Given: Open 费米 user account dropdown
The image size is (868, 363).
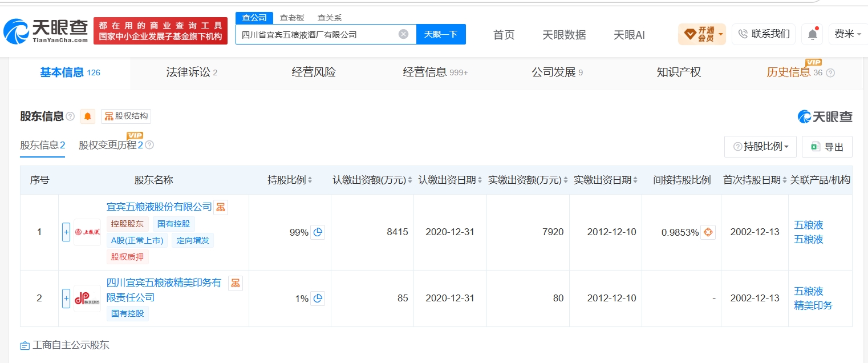Looking at the screenshot, I should pos(848,34).
